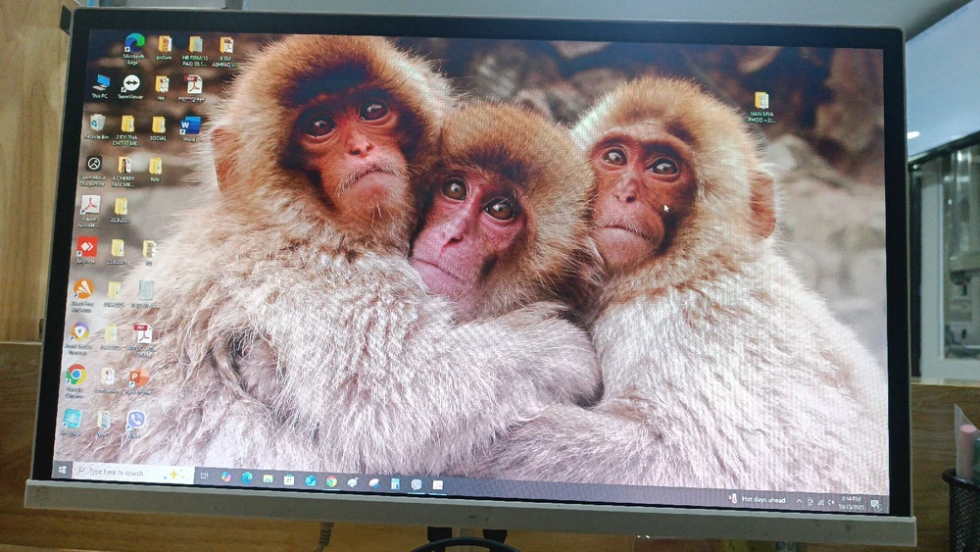Open Google Chrome desktop shortcut
This screenshot has height=552, width=980.
(x=75, y=375)
